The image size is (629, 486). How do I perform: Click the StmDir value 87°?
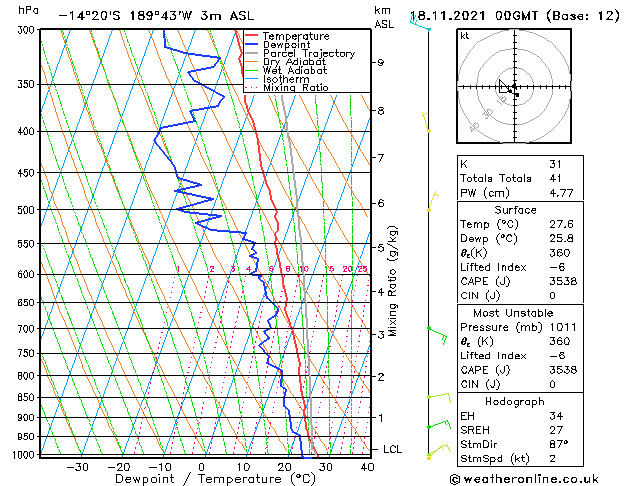[x=559, y=444]
